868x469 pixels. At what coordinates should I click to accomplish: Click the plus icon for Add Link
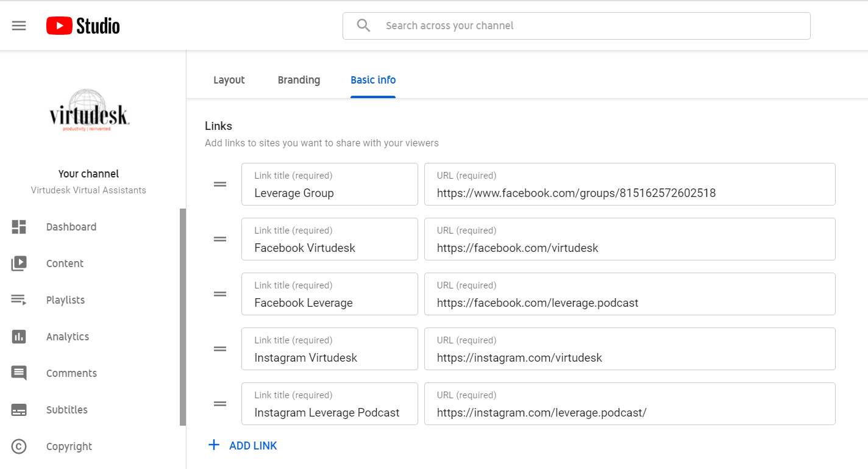click(x=214, y=445)
